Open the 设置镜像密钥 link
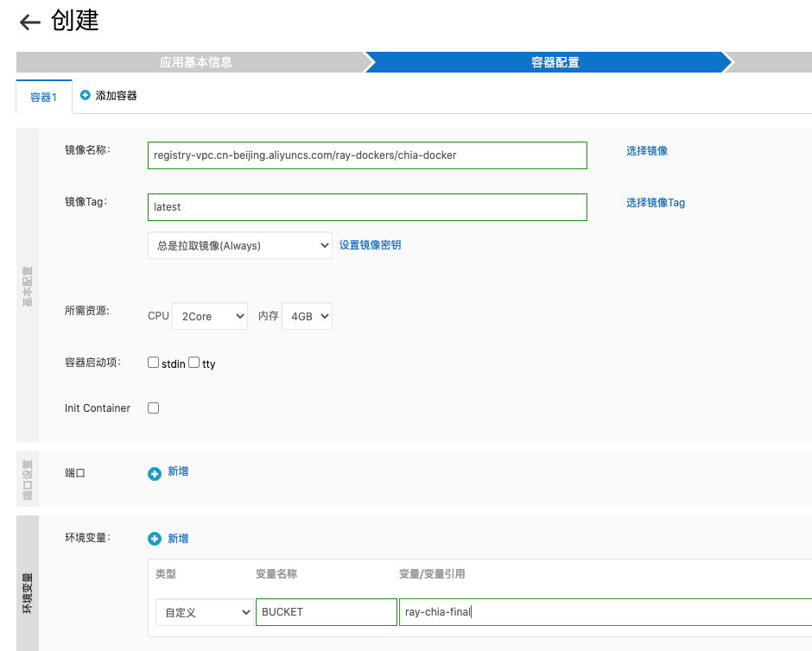This screenshot has height=651, width=812. click(x=370, y=244)
